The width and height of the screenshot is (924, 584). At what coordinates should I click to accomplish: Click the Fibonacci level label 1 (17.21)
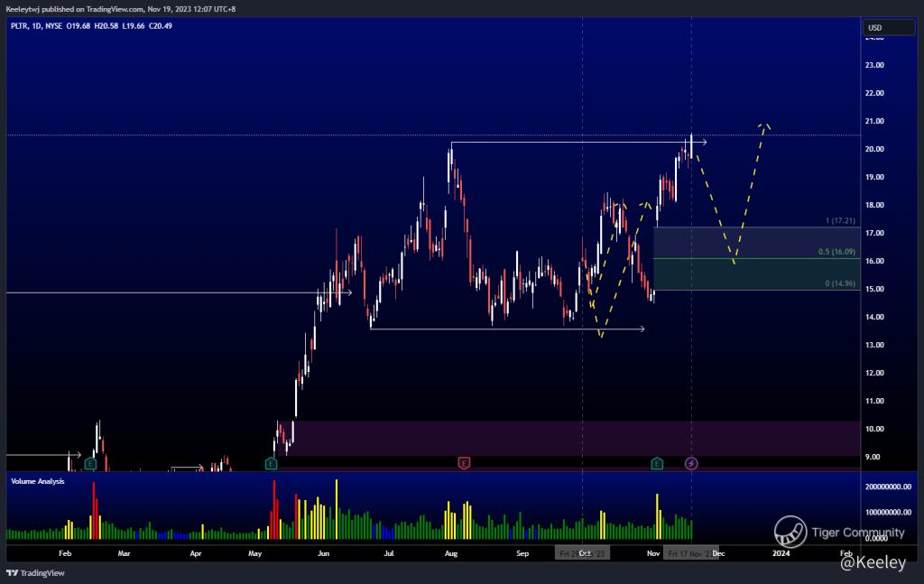tap(840, 220)
